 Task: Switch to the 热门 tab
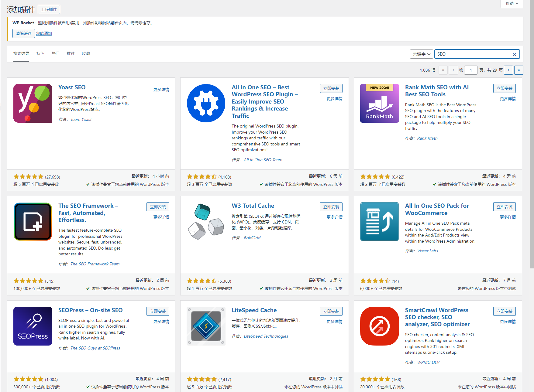(x=55, y=53)
